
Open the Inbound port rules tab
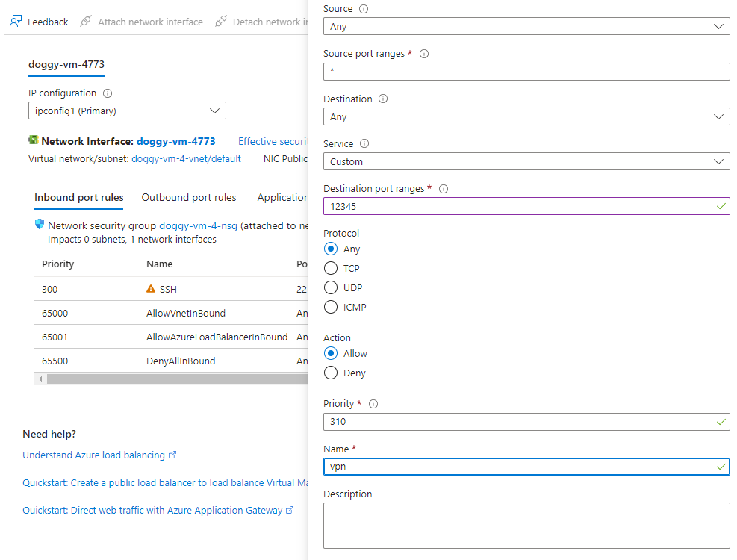coord(78,197)
